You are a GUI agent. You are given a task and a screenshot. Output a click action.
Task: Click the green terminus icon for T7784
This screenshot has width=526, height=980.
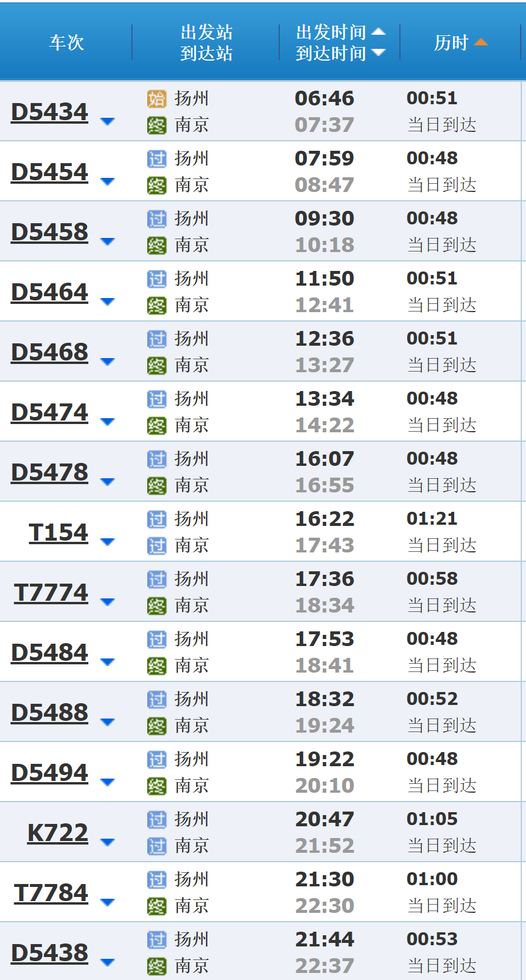[x=156, y=906]
